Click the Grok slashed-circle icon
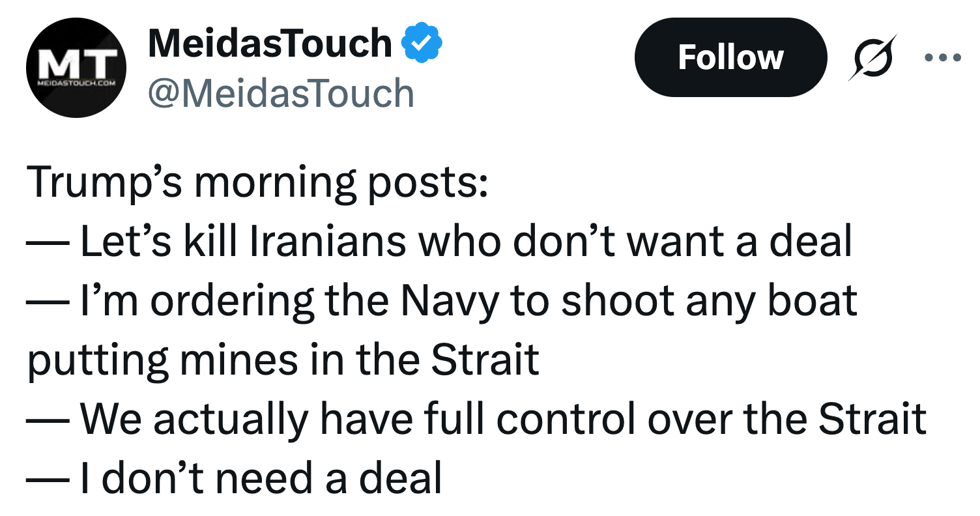Screen dimensions: 980x516 pos(872,57)
